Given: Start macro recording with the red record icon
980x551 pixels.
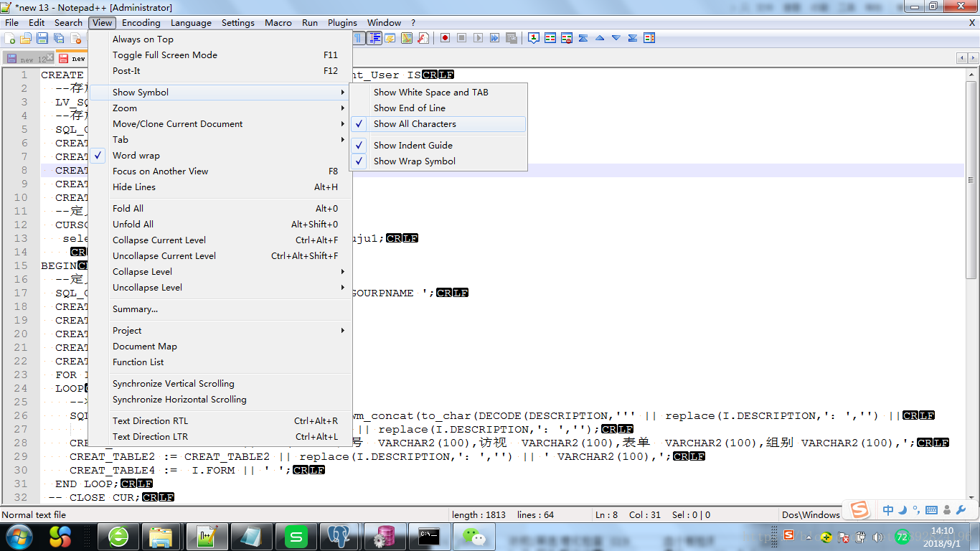Looking at the screenshot, I should (445, 38).
